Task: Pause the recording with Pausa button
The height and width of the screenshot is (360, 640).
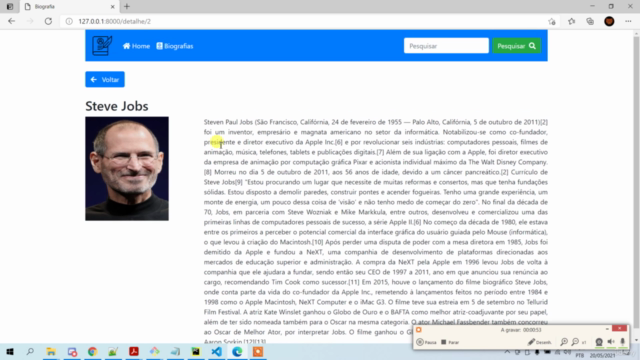Action: (x=427, y=342)
